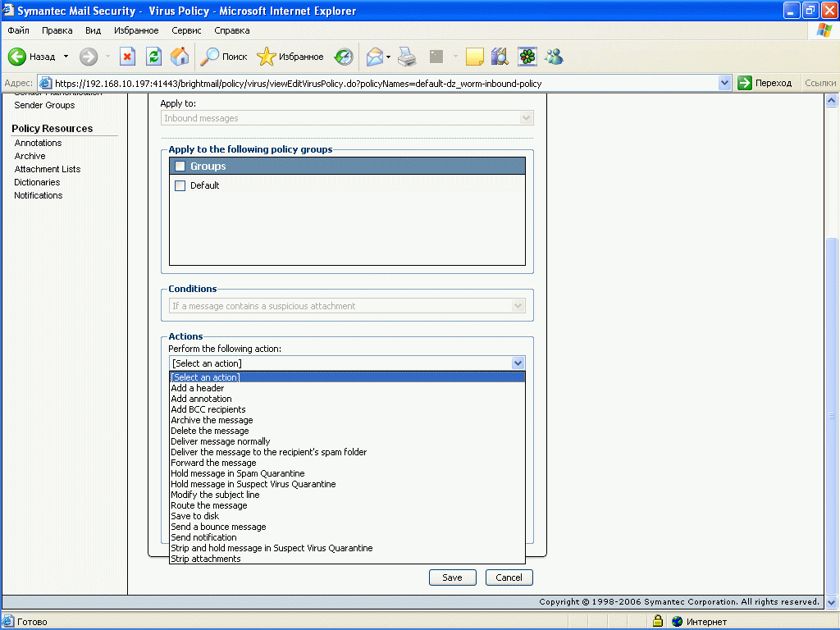The image size is (840, 630).
Task: Go to the Home page icon
Action: [x=180, y=57]
